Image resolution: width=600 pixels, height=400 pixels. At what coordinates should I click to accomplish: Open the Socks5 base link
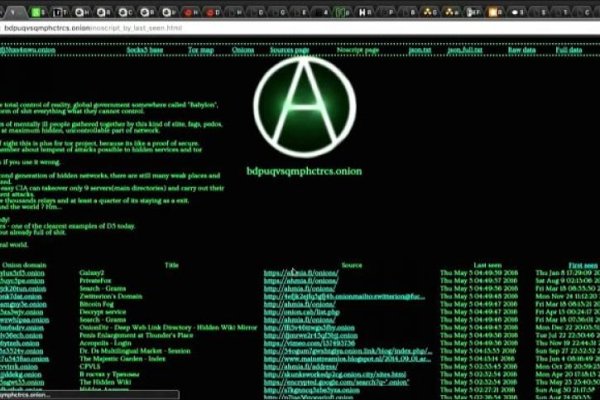tap(145, 50)
